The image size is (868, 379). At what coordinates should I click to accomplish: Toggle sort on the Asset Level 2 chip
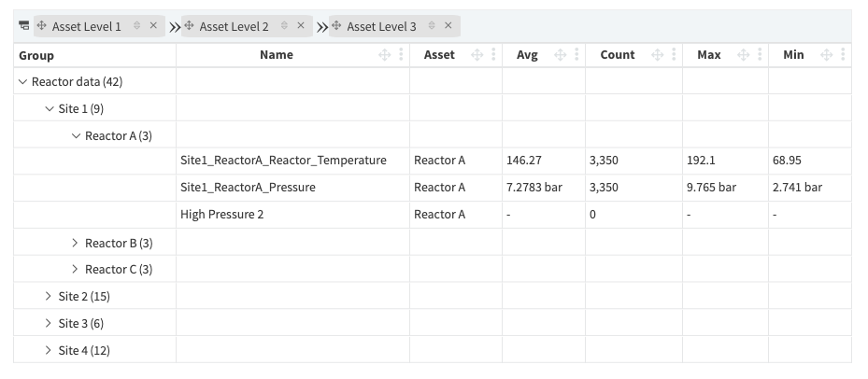[x=284, y=25]
